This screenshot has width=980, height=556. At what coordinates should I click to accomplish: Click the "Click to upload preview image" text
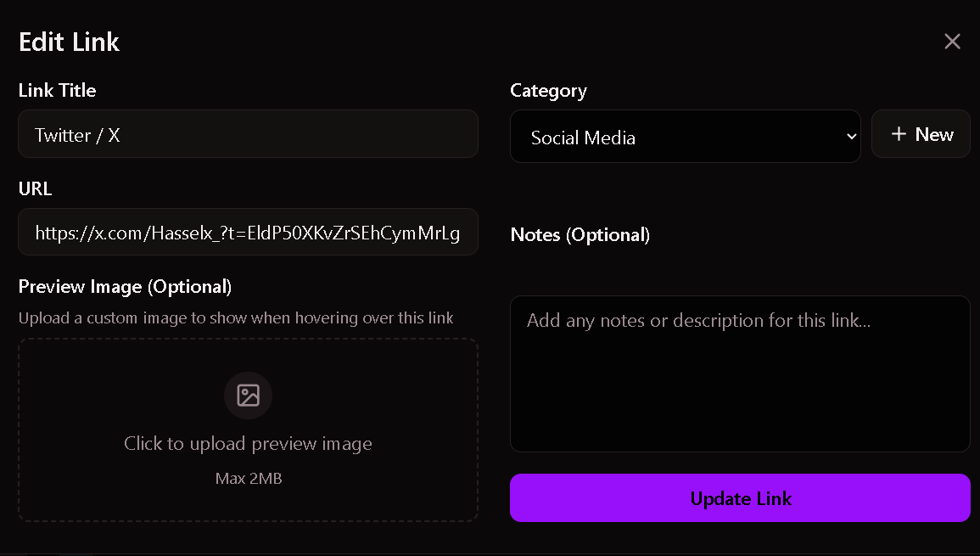pyautogui.click(x=248, y=443)
